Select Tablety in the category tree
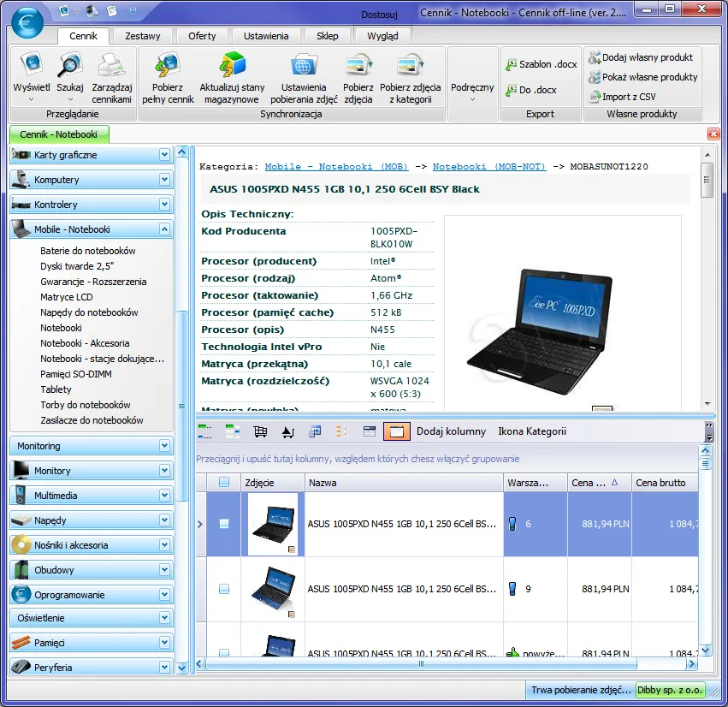Image resolution: width=728 pixels, height=707 pixels. [x=56, y=389]
